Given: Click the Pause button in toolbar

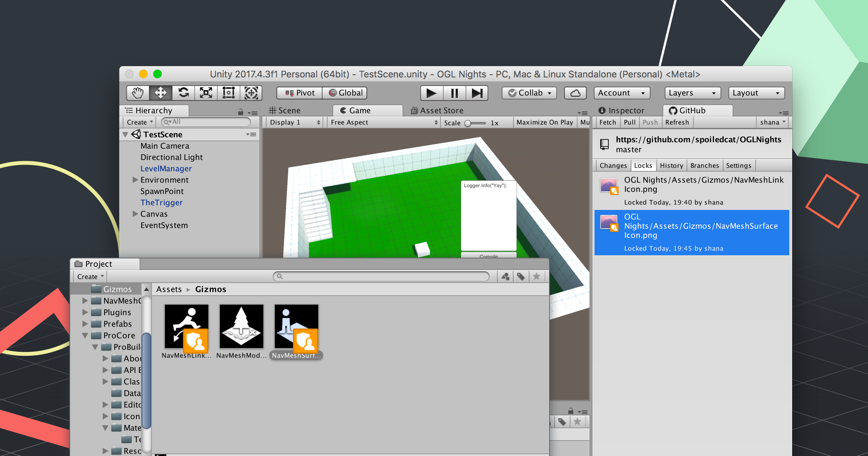Looking at the screenshot, I should point(455,92).
